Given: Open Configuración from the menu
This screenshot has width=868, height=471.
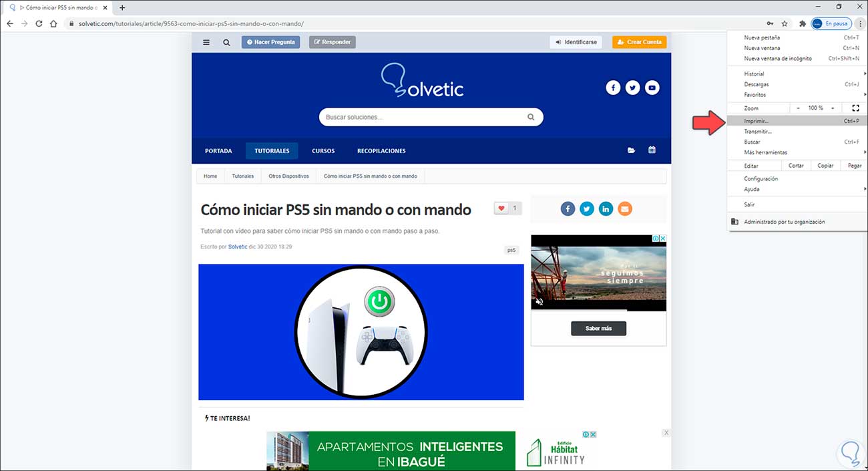Looking at the screenshot, I should [x=797, y=178].
